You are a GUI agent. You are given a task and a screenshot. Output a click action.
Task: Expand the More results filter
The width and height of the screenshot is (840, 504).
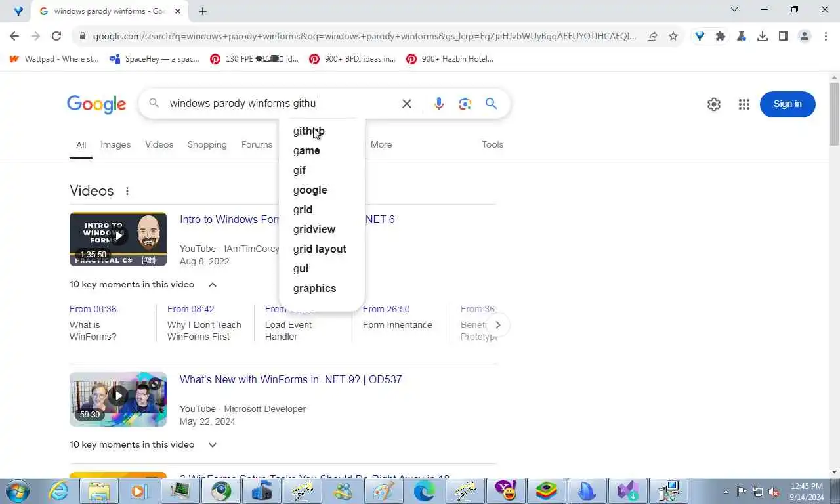pyautogui.click(x=381, y=145)
